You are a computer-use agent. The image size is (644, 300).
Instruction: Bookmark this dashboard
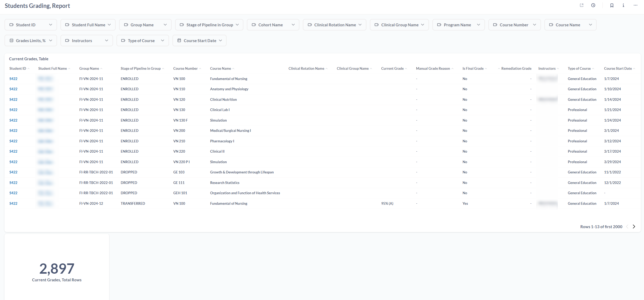pos(612,5)
